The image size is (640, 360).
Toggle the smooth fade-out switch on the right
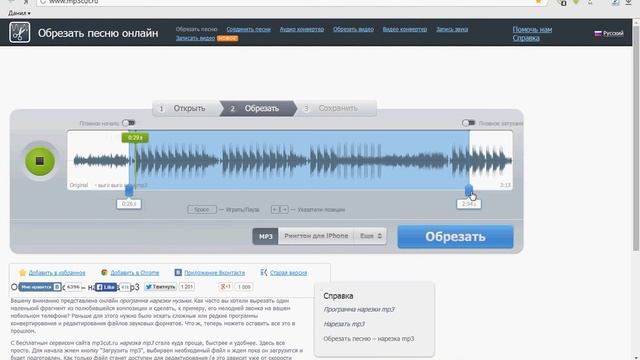[x=469, y=123]
